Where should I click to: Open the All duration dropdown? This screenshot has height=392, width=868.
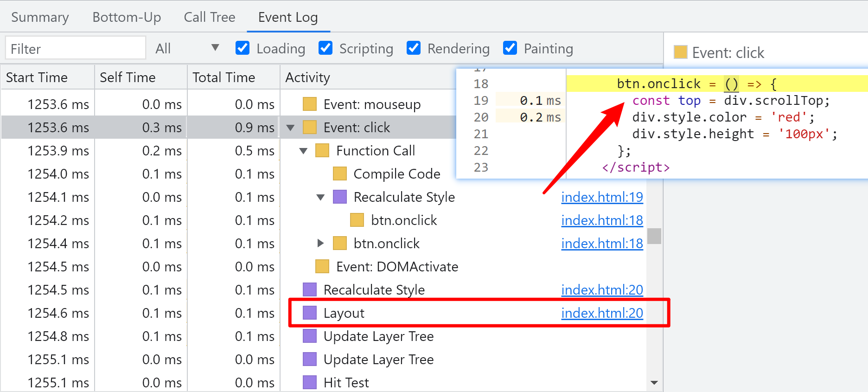point(187,48)
